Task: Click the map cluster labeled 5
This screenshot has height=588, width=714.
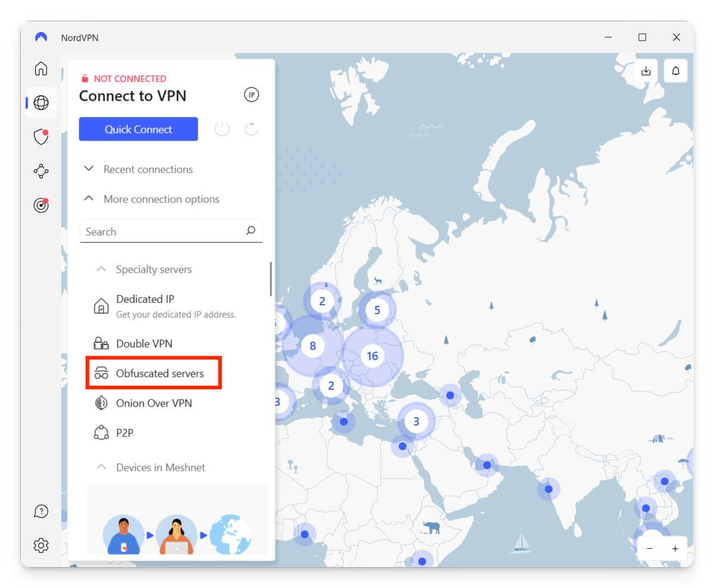Action: [x=377, y=309]
